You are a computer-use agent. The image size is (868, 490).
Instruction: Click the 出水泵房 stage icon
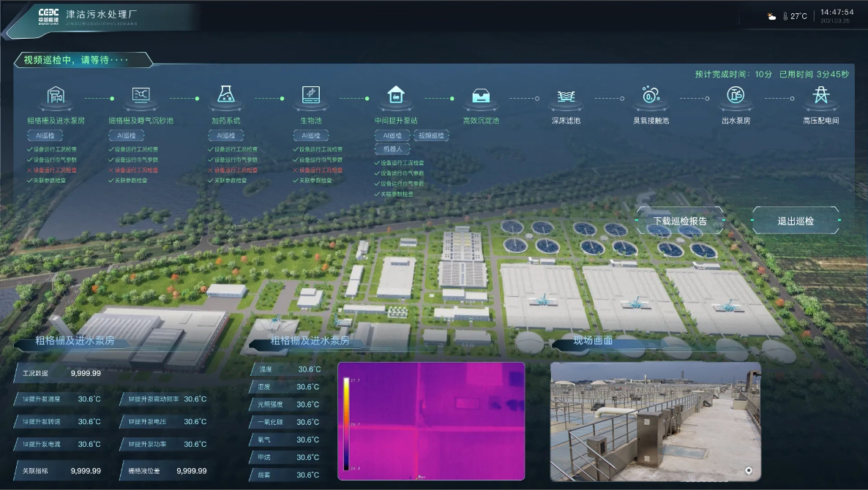(x=736, y=96)
